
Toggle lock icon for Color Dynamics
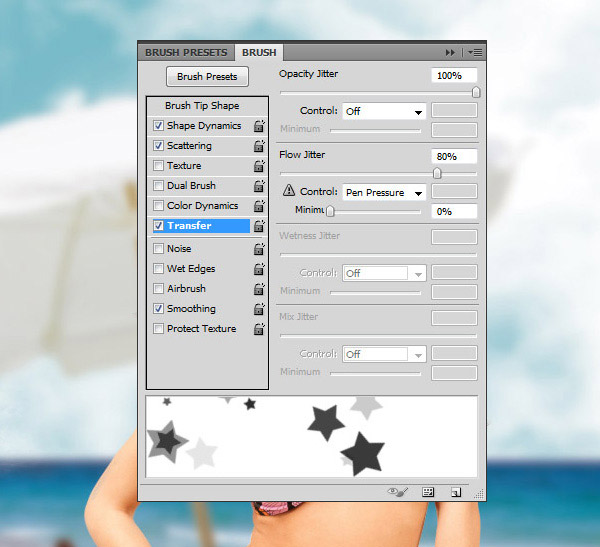click(x=259, y=206)
